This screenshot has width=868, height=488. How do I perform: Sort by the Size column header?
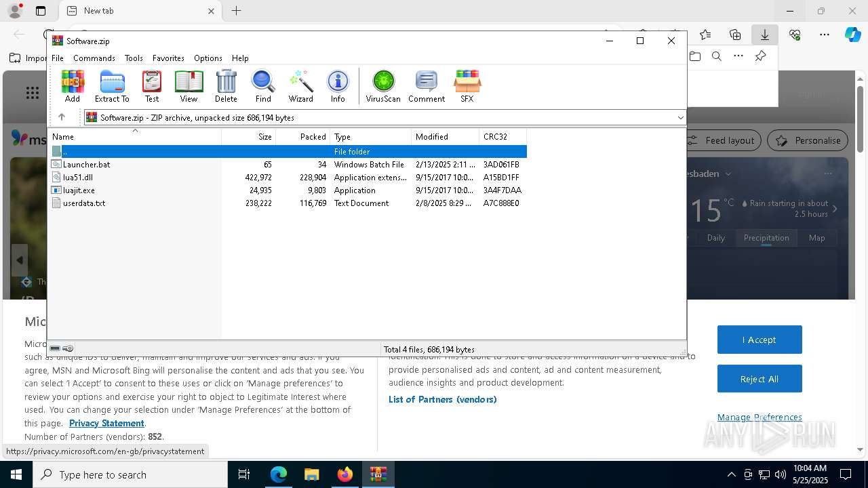click(x=249, y=137)
